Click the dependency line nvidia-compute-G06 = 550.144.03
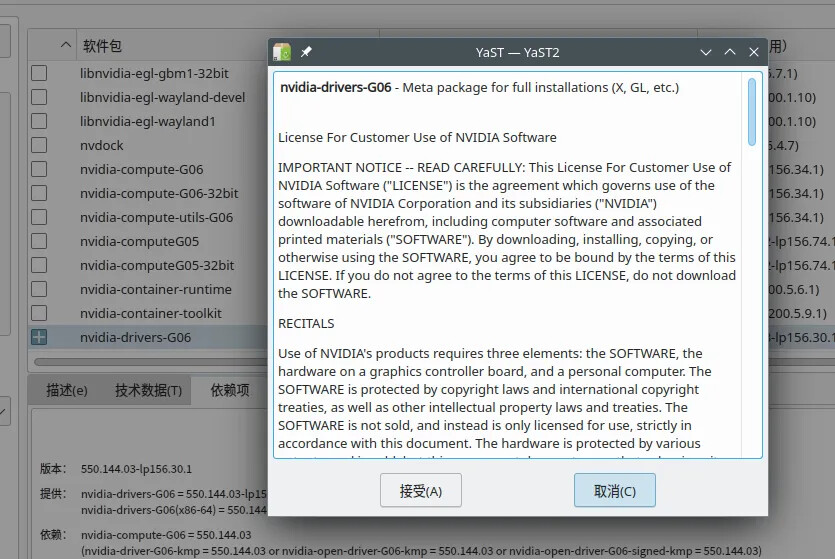This screenshot has width=835, height=559. pos(166,535)
